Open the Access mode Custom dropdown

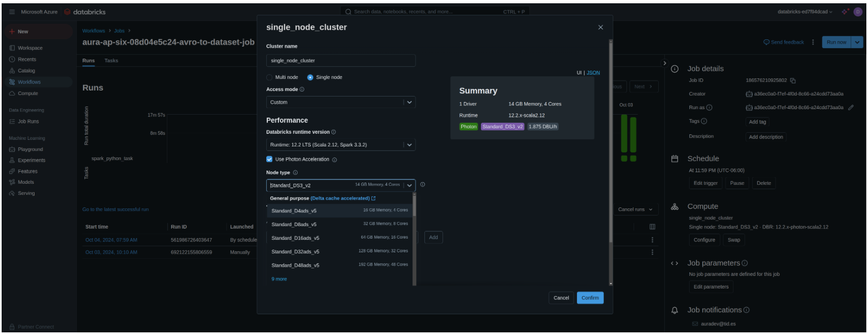pos(340,102)
